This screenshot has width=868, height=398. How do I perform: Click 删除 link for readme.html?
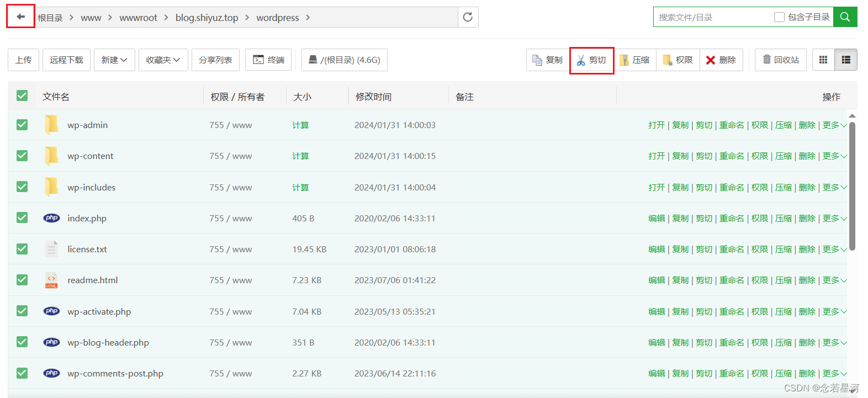tap(807, 280)
